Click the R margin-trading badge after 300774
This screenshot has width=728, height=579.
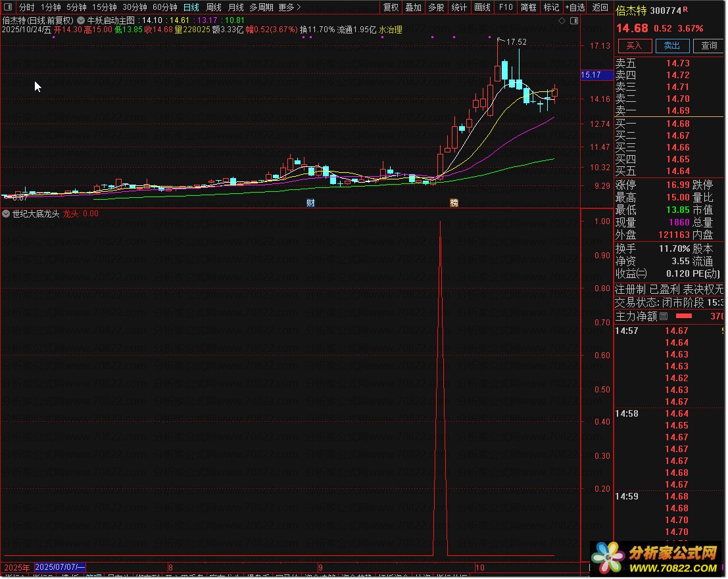686,9
